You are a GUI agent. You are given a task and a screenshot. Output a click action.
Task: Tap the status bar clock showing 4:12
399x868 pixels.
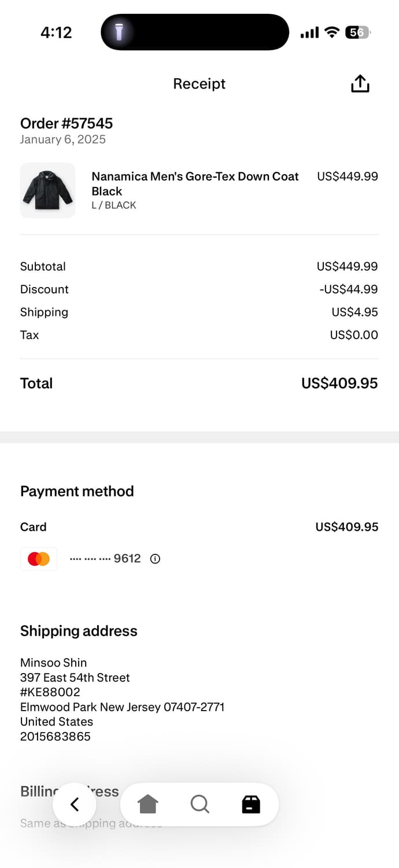[x=56, y=32]
